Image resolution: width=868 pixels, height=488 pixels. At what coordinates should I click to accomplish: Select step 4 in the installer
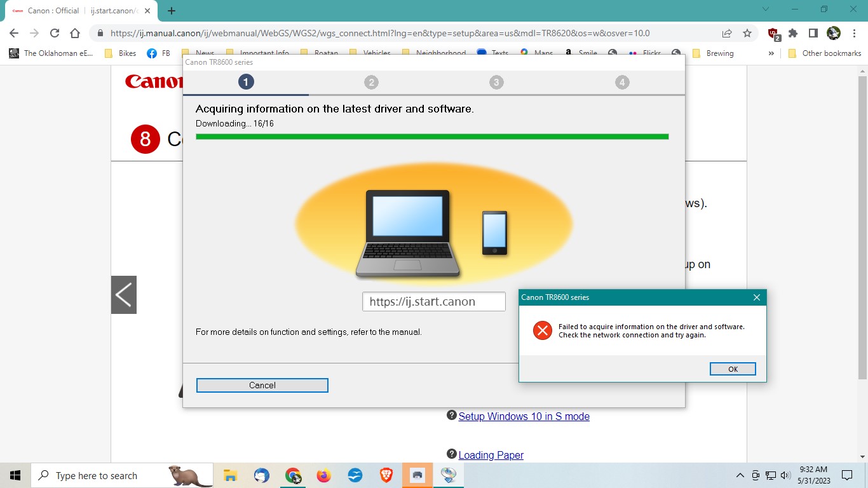(622, 82)
